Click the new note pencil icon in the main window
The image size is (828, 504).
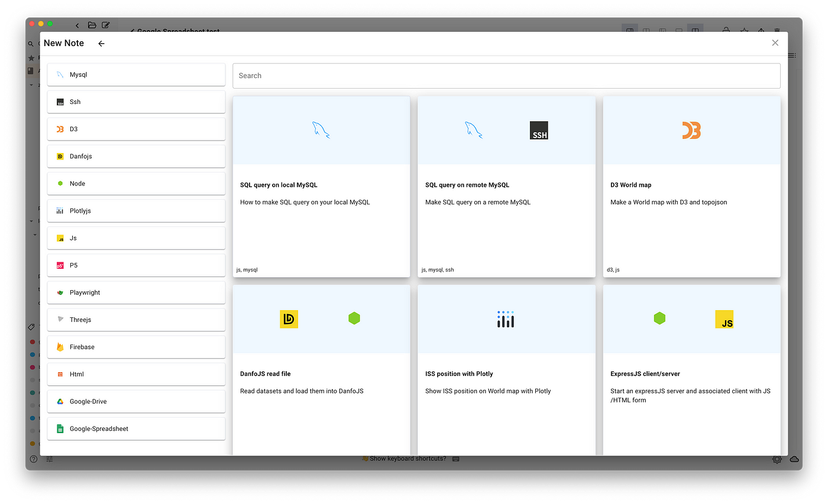tap(106, 25)
